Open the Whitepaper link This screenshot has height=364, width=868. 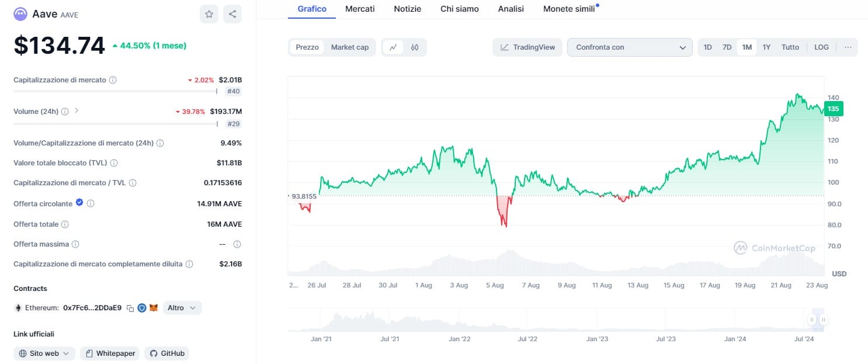110,353
